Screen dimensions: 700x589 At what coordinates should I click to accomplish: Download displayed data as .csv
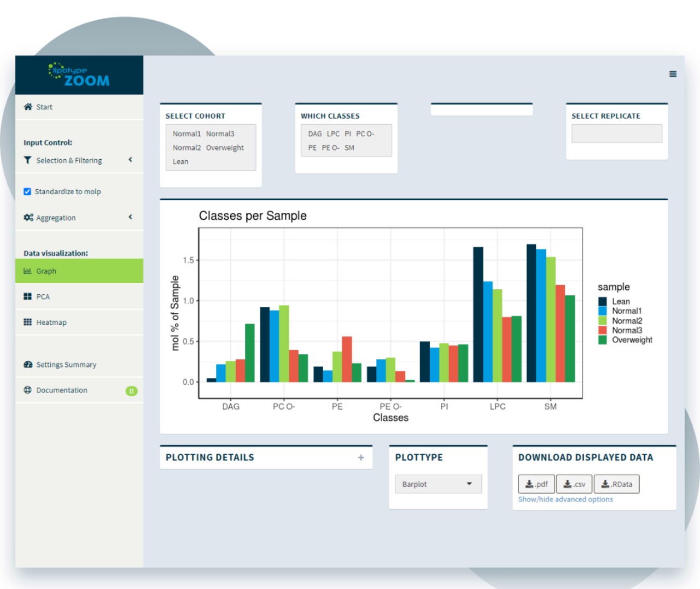(x=575, y=484)
